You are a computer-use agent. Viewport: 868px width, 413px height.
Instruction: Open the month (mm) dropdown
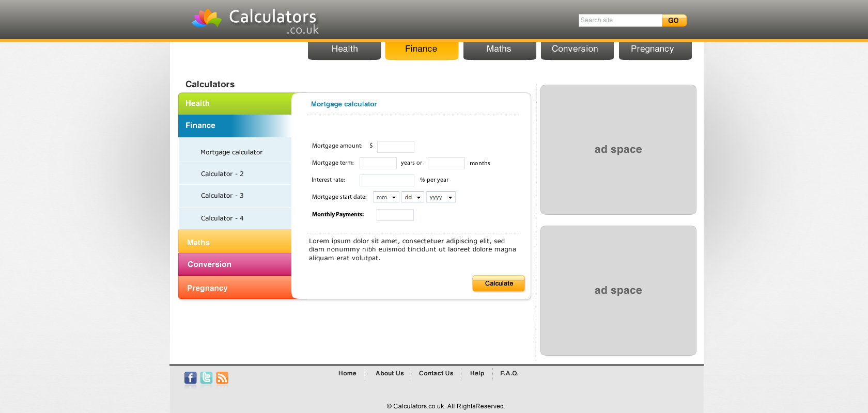tap(386, 197)
